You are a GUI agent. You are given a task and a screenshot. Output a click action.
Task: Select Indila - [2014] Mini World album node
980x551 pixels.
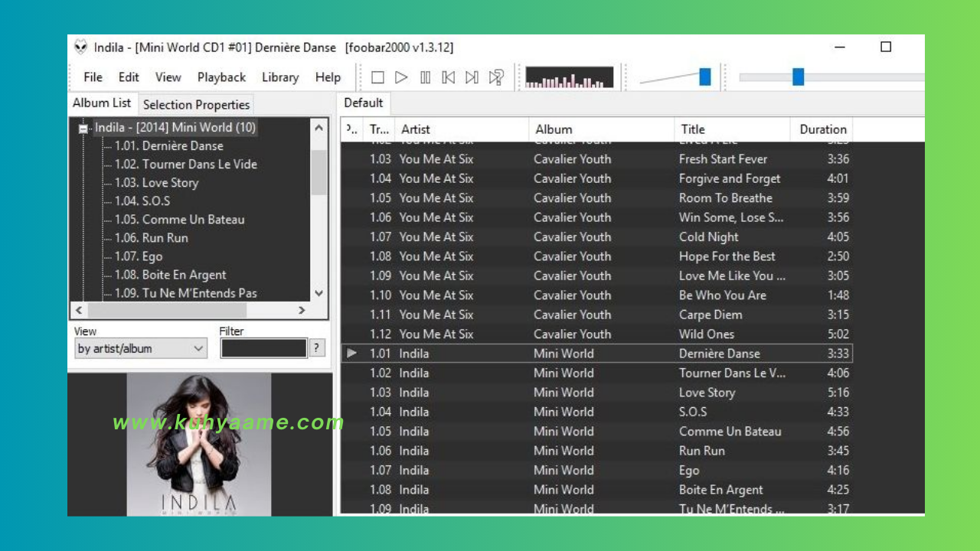[x=175, y=128]
